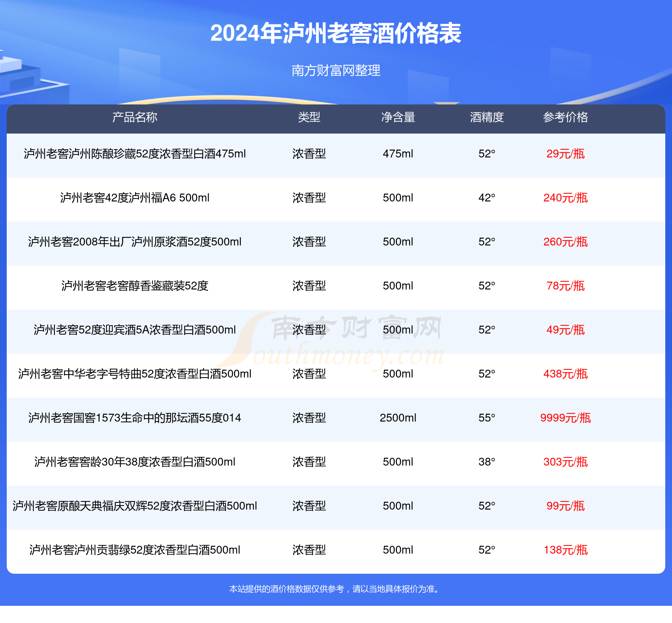
Task: Click the 138元/瓶 price
Action: (x=566, y=550)
